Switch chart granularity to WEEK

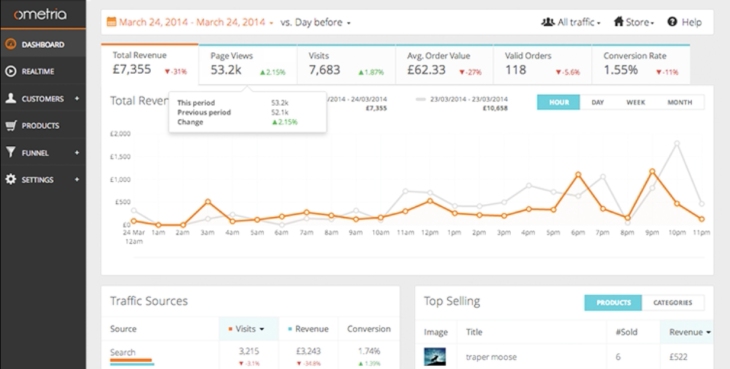pos(635,102)
